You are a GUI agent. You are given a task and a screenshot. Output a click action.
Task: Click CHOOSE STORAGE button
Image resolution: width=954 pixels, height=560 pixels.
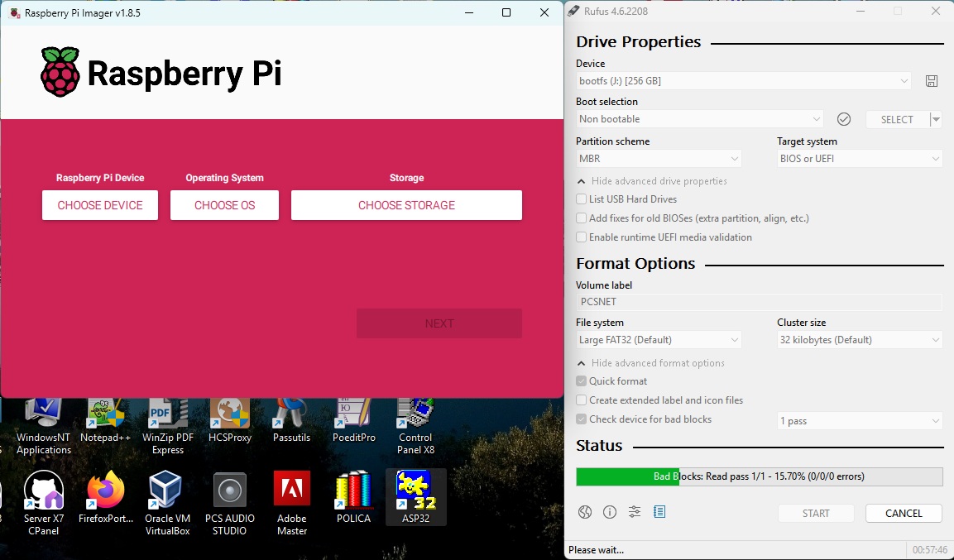[x=406, y=205]
